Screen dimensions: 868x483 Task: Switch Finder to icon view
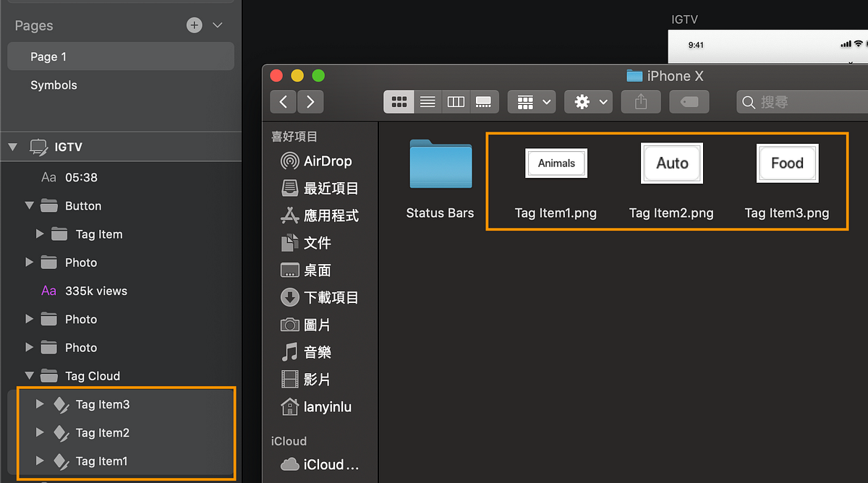[399, 101]
